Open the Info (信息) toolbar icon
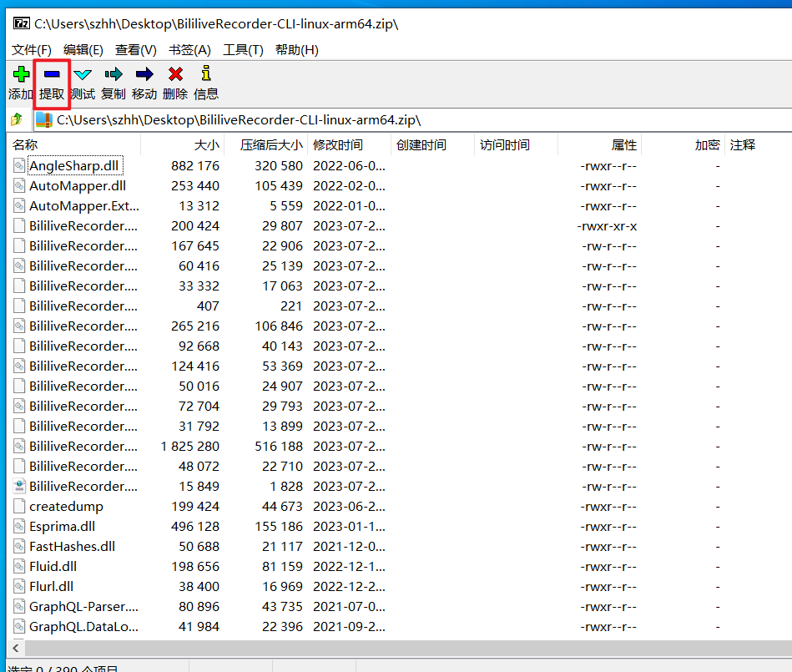 (x=205, y=73)
